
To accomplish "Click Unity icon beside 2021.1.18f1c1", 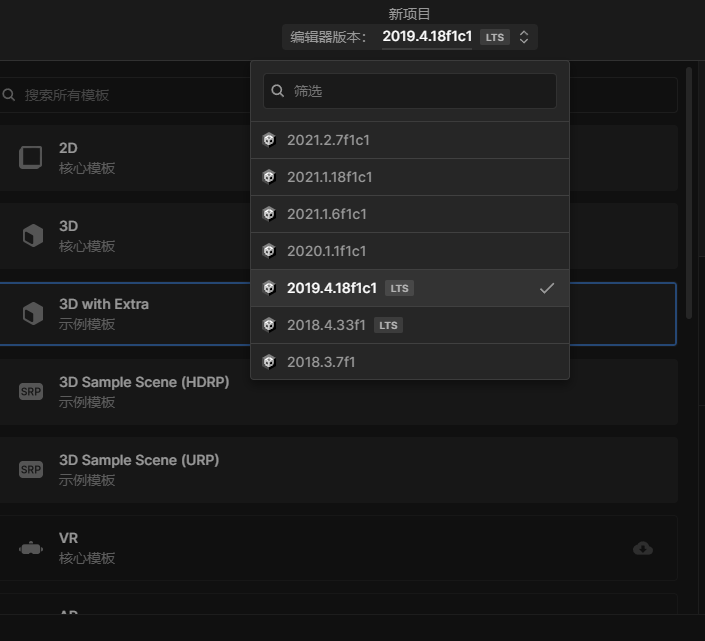I will click(x=269, y=177).
